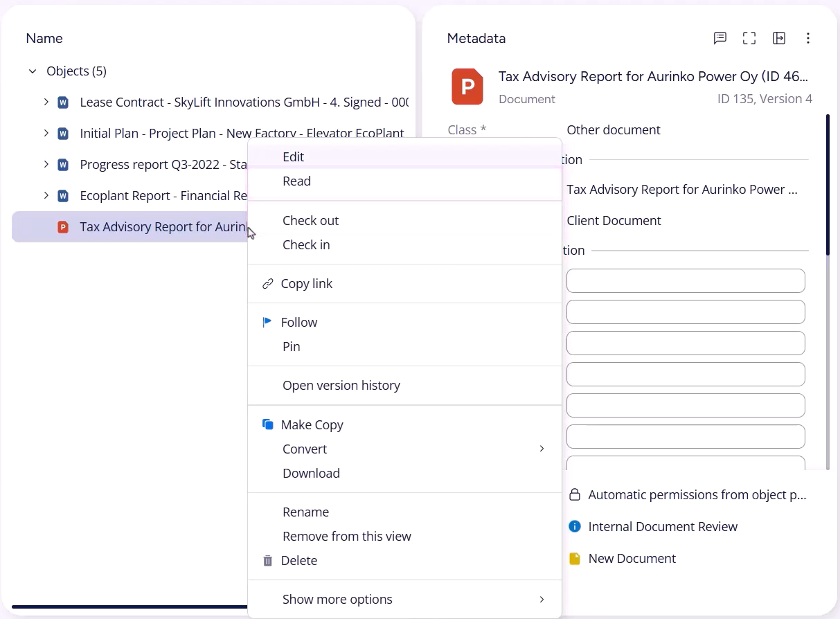Click the fourth empty metadata input field
The height and width of the screenshot is (619, 840).
[686, 375]
